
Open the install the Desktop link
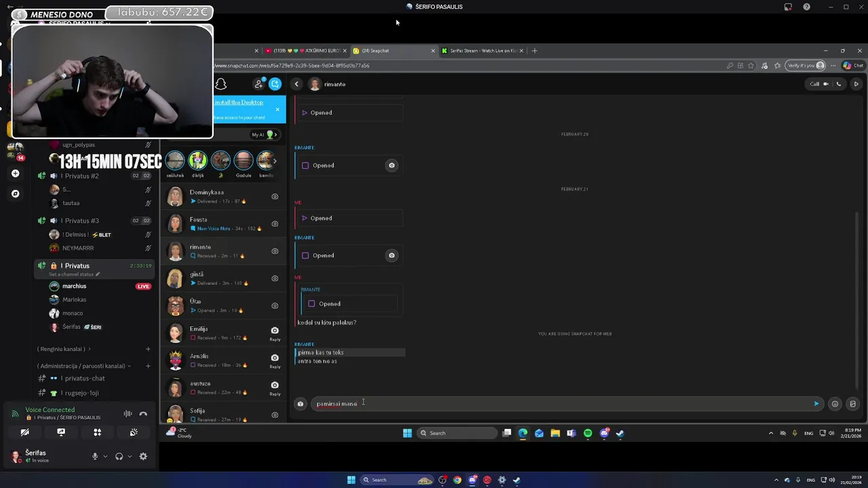[239, 102]
